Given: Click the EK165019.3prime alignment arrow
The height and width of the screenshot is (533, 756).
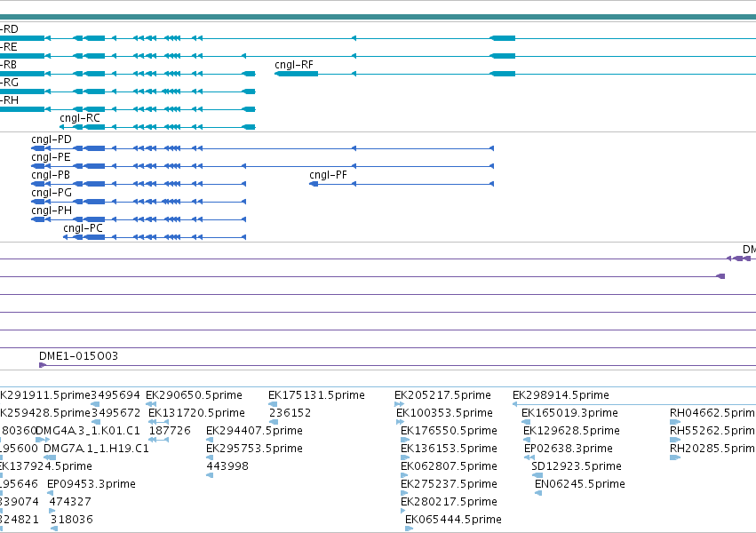Looking at the screenshot, I should (x=526, y=422).
